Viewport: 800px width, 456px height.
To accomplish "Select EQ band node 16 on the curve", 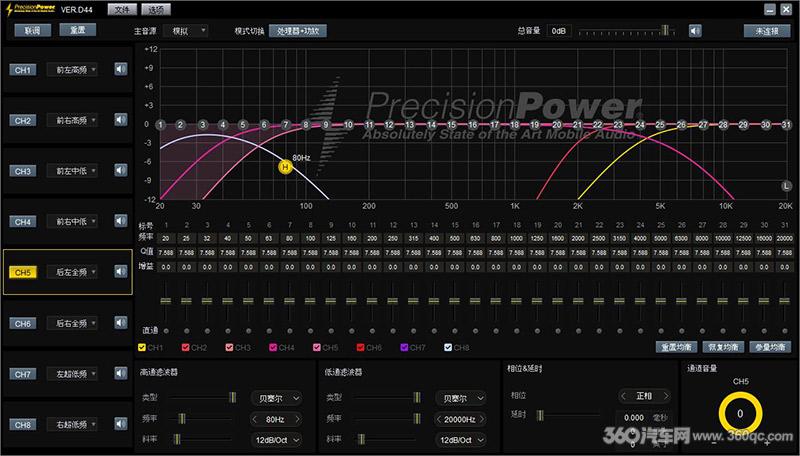I will pos(473,124).
